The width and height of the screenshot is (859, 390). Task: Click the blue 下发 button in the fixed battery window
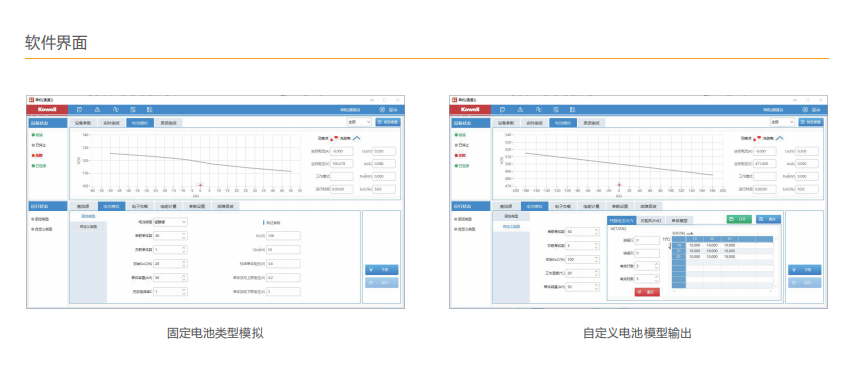(381, 270)
